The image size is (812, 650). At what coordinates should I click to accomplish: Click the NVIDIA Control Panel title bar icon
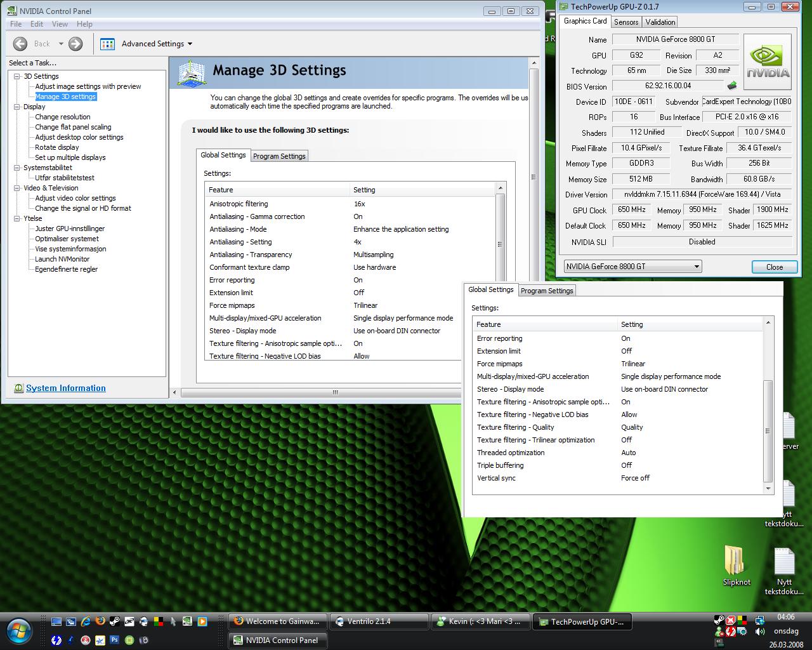point(12,11)
